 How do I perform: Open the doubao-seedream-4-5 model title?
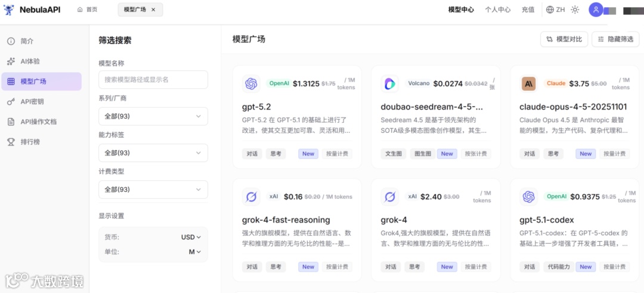click(432, 107)
